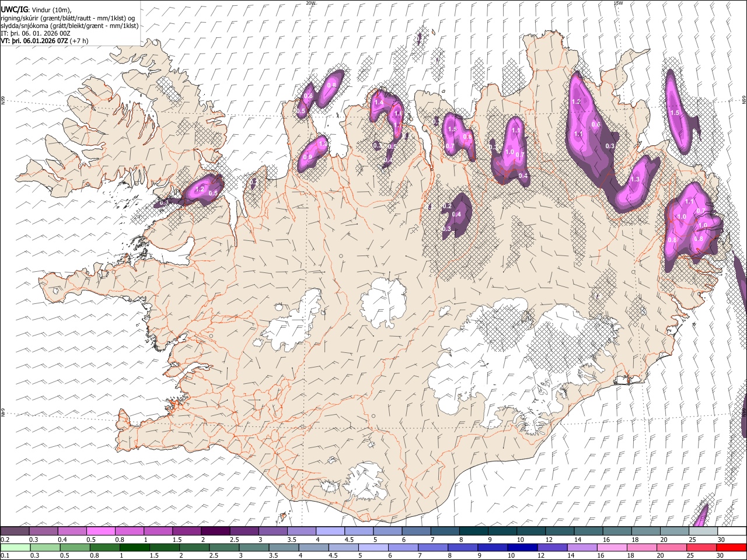The image size is (747, 560).
Task: Pick upper legend swatch for 25–30
Action: [x=704, y=531]
